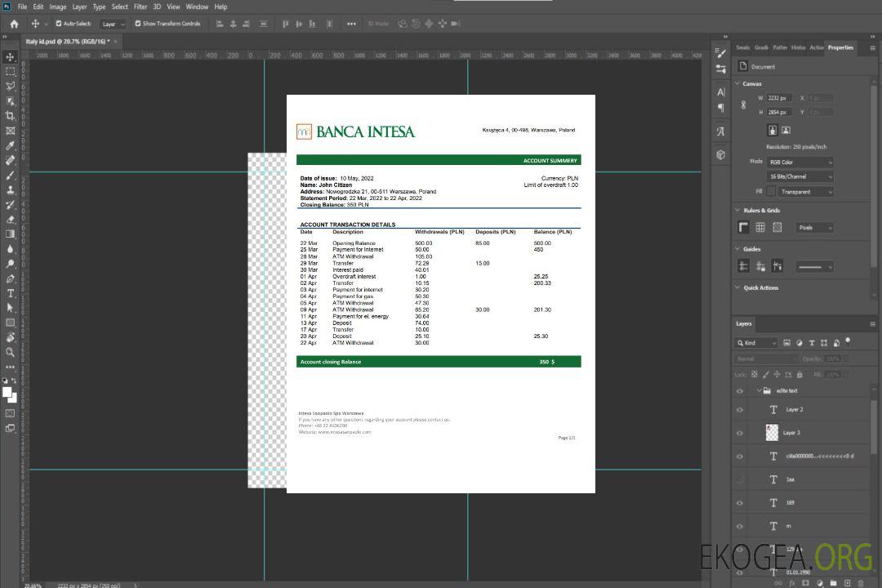Select the Horizontal Type tool
Viewport: 882px width, 588px height.
10,293
